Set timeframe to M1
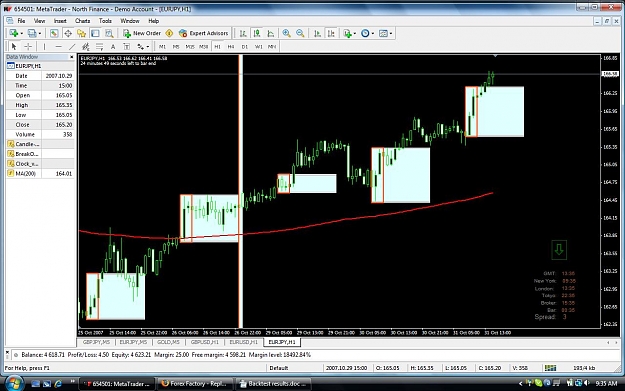The width and height of the screenshot is (625, 391). 162,47
